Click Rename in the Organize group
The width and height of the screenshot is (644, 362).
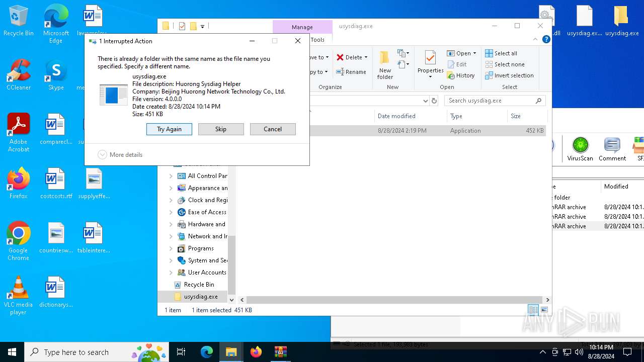(351, 72)
